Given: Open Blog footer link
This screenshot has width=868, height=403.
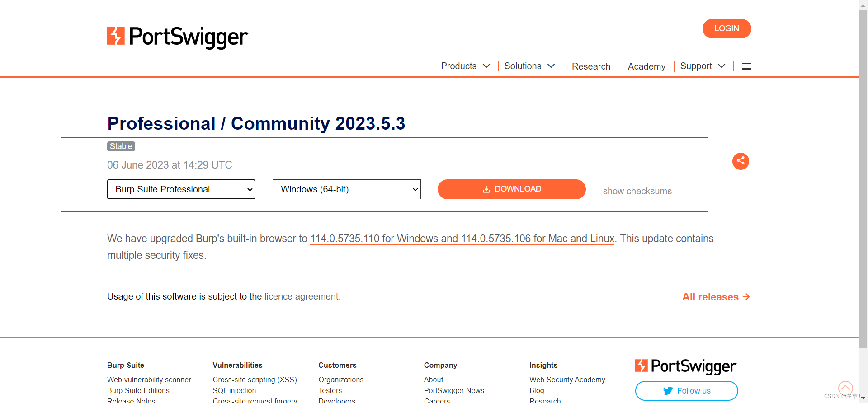Looking at the screenshot, I should 537,390.
